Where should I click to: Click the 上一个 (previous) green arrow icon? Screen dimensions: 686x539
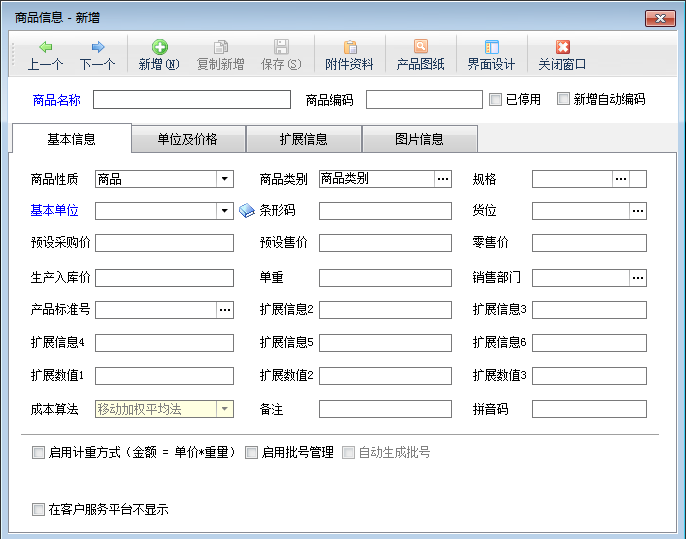point(46,47)
